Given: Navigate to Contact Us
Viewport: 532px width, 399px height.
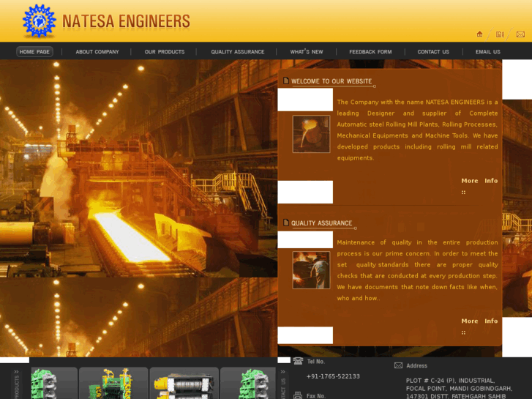Looking at the screenshot, I should click(x=433, y=52).
